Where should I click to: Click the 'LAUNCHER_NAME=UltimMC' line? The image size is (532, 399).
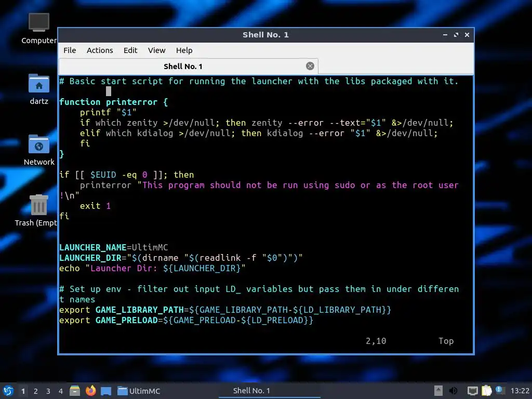point(113,247)
